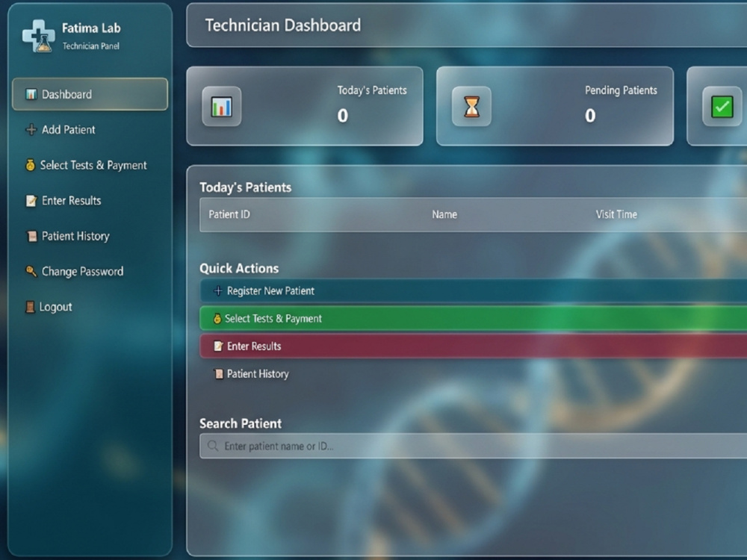Image resolution: width=747 pixels, height=560 pixels.
Task: Click the money bag icon in green quick action
Action: [217, 319]
